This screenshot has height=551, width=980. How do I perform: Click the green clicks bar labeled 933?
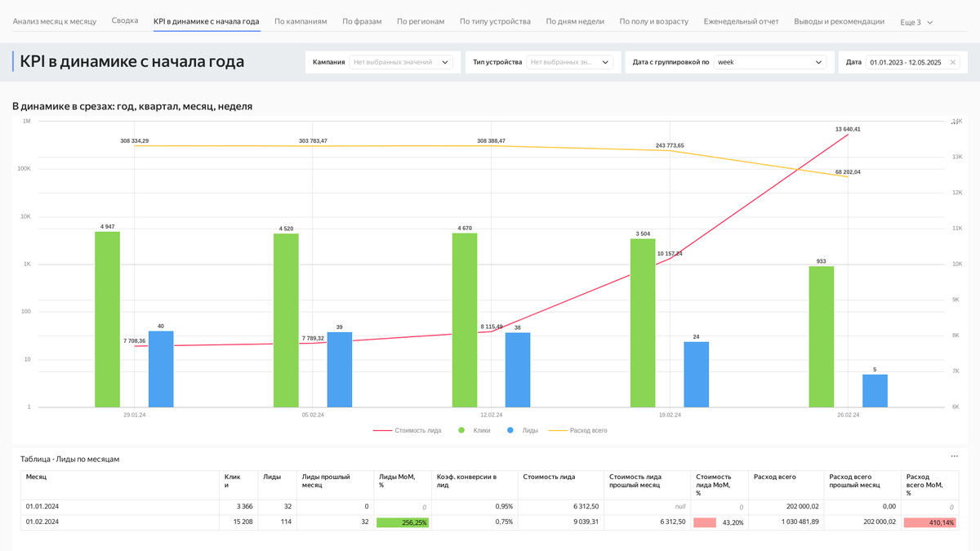(822, 336)
